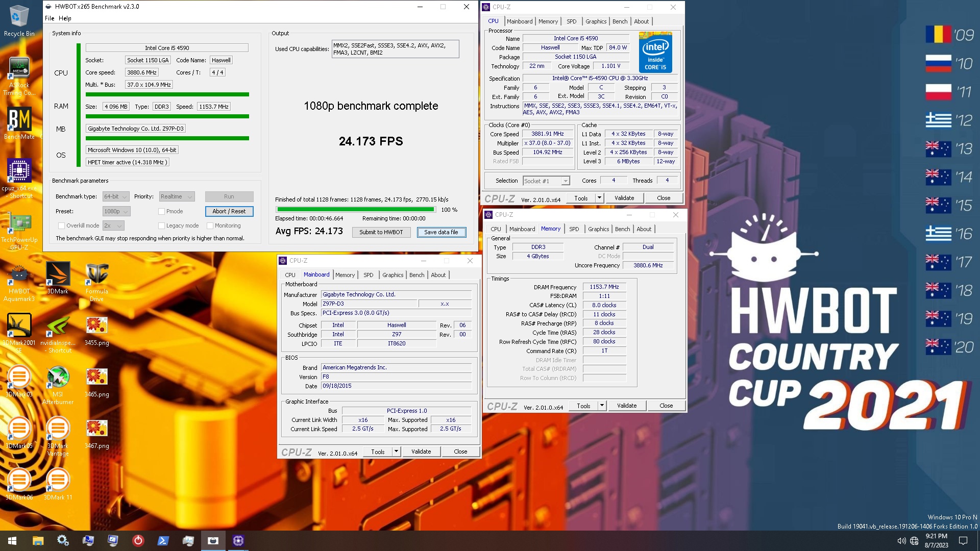This screenshot has height=551, width=980.
Task: Toggle the Overkill mode checkbox
Action: pos(61,226)
